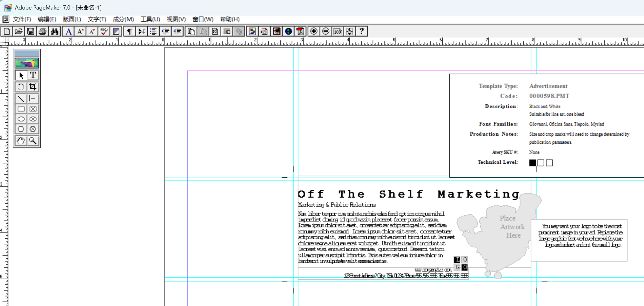Select the Rotating tool in toolbox
This screenshot has width=644, height=306.
(21, 87)
